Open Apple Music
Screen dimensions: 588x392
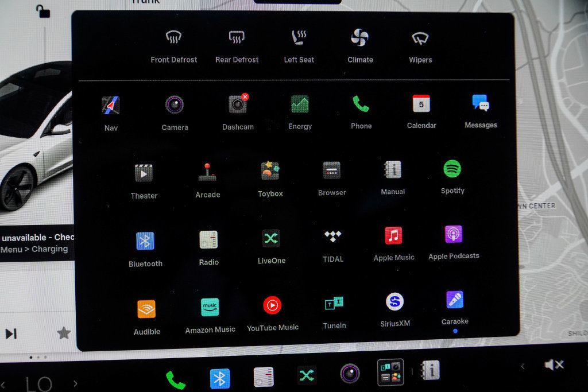(394, 243)
